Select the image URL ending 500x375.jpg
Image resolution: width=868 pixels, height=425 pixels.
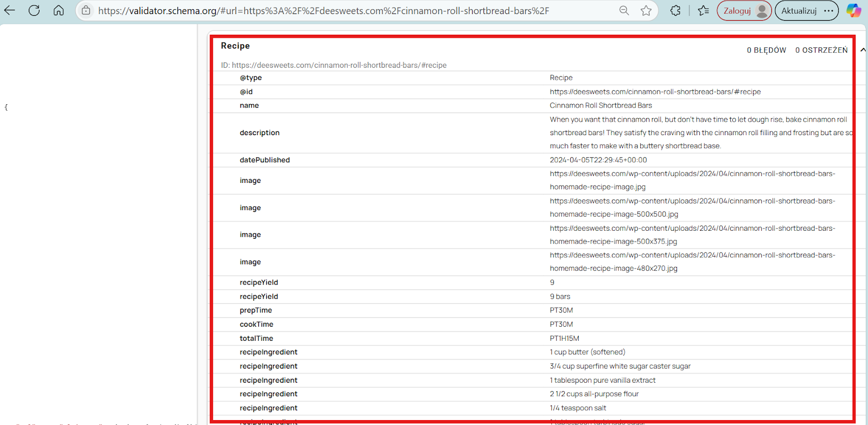pyautogui.click(x=692, y=234)
